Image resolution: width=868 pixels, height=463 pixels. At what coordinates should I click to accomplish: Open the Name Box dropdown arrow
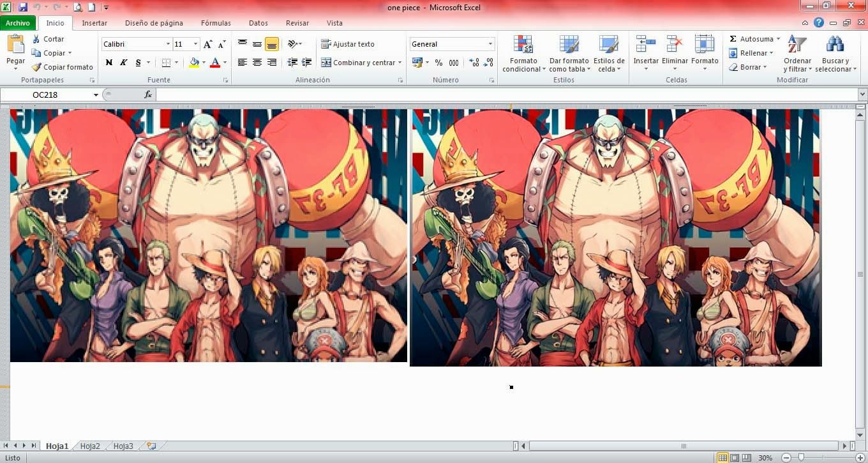tap(96, 95)
